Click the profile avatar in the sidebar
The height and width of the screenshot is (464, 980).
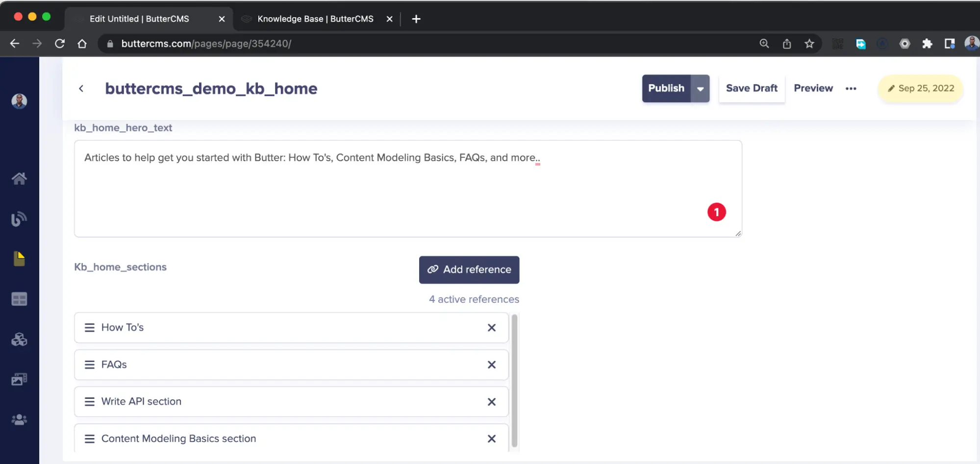19,101
